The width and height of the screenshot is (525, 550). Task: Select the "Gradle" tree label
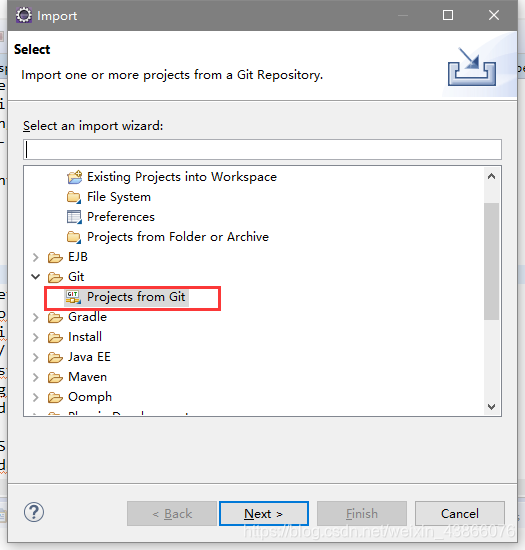87,317
